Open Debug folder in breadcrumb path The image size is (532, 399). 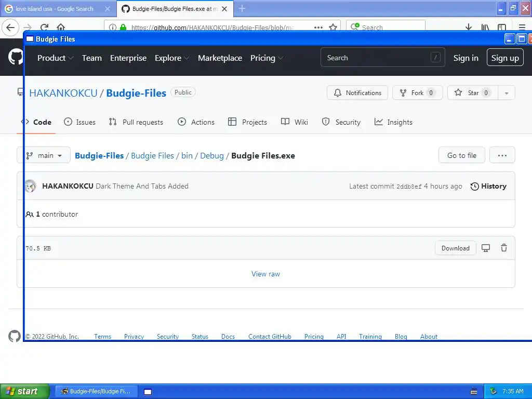(x=212, y=156)
